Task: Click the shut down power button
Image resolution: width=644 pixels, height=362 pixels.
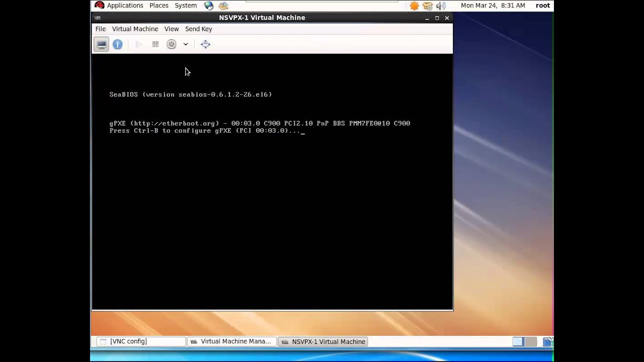Action: click(172, 44)
